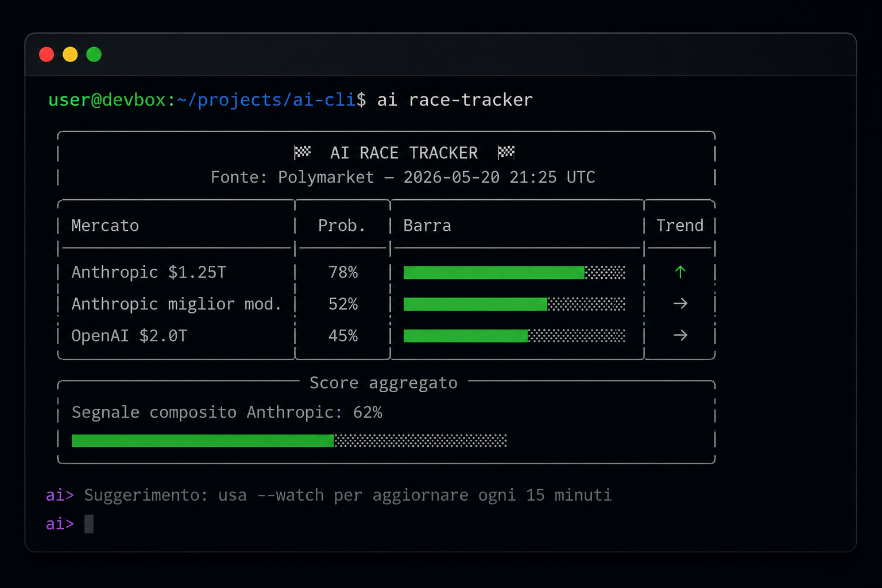This screenshot has height=588, width=882.
Task: Click the Anthropic miglior mod. probability bar
Action: coord(514,304)
